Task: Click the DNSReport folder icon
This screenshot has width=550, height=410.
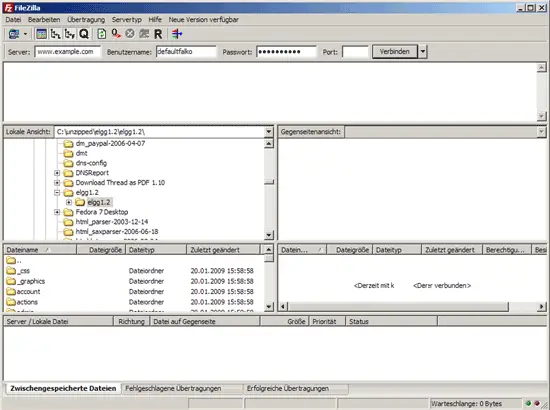Action: (68, 173)
